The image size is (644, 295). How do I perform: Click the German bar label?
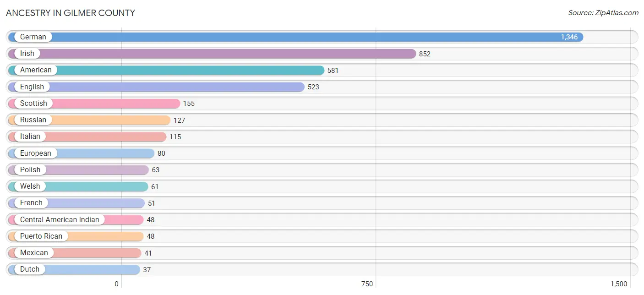coord(33,37)
